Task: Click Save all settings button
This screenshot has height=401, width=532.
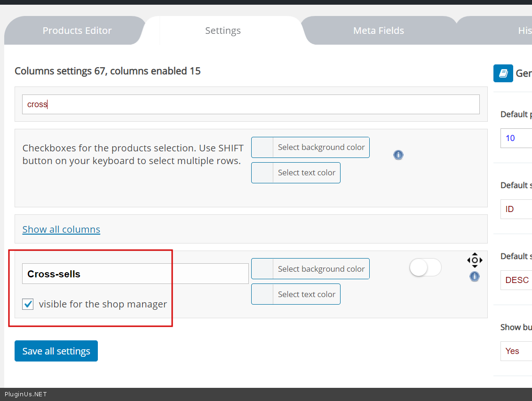Action: point(56,351)
